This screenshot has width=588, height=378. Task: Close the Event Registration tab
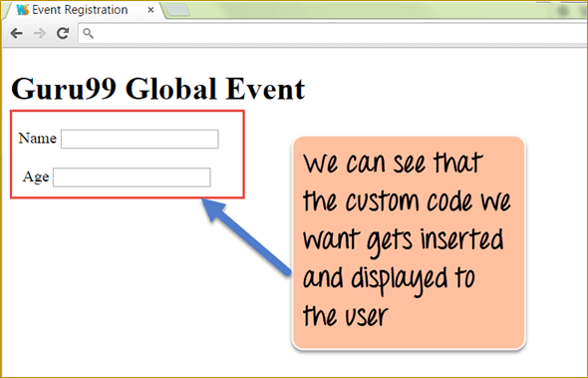click(150, 10)
